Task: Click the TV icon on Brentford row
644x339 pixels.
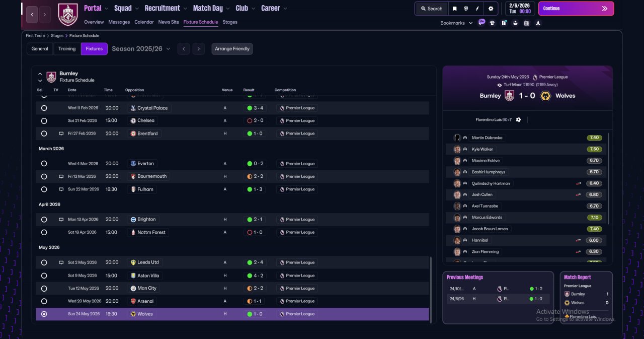Action: (61, 133)
